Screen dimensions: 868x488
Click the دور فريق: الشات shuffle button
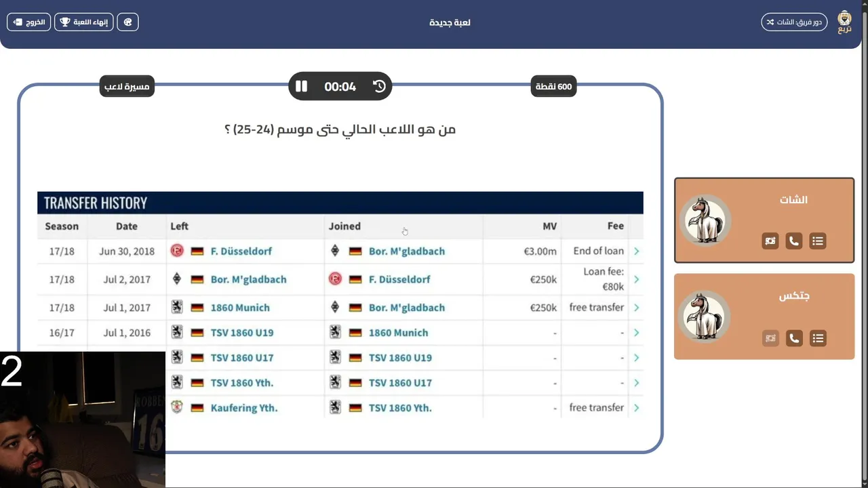[x=794, y=22]
